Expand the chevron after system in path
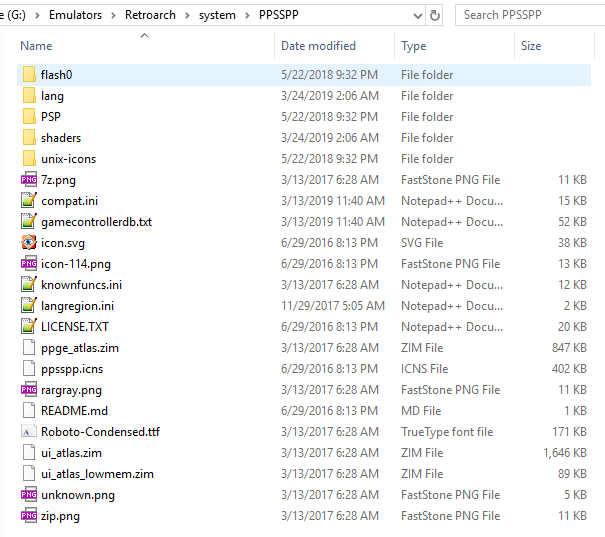This screenshot has width=605, height=537. pyautogui.click(x=247, y=15)
